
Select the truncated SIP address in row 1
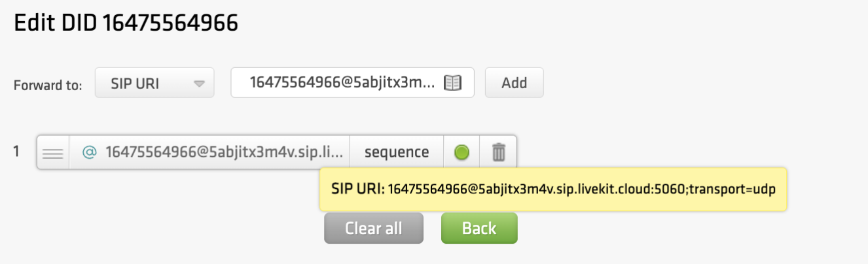(224, 152)
